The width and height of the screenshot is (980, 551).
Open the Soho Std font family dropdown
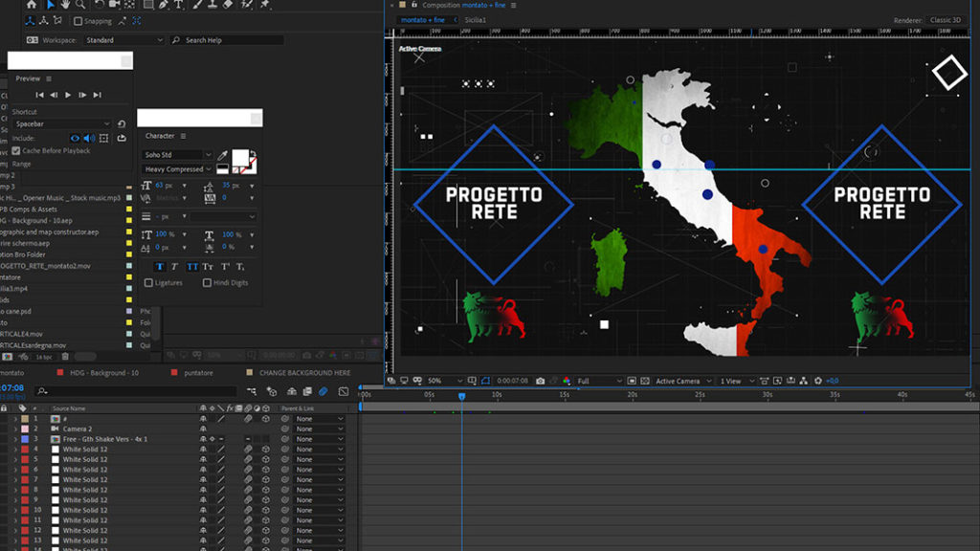tap(177, 154)
